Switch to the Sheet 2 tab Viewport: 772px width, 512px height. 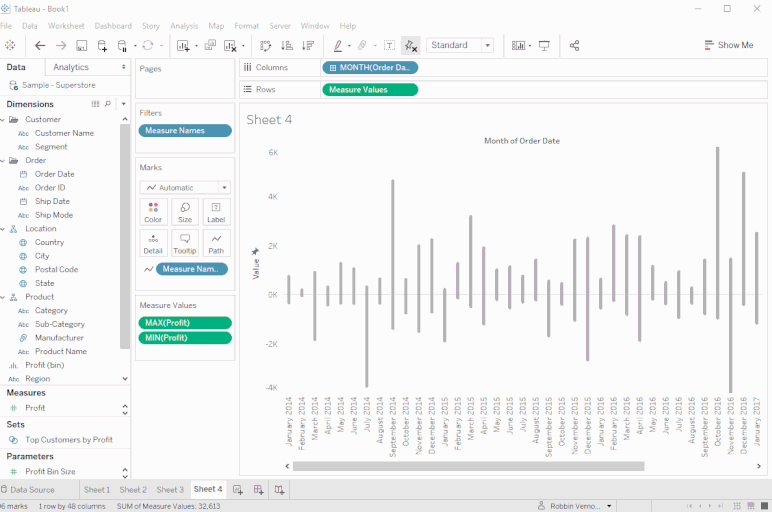point(133,490)
